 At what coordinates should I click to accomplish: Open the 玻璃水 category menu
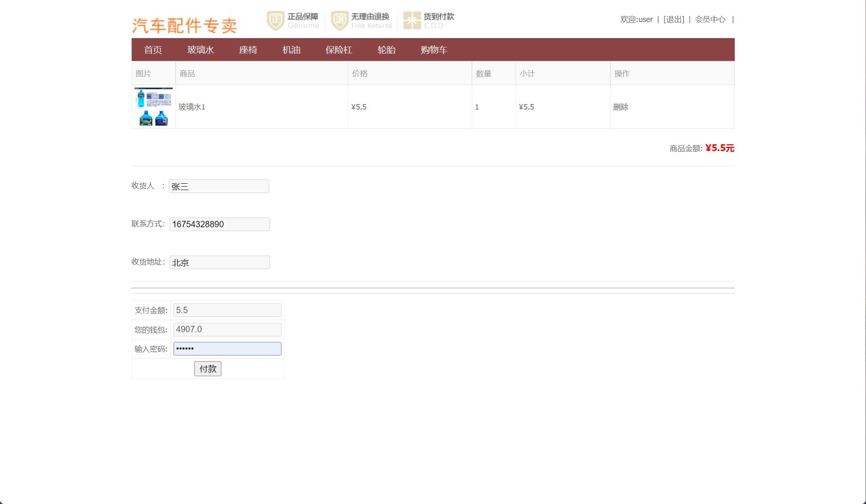200,50
